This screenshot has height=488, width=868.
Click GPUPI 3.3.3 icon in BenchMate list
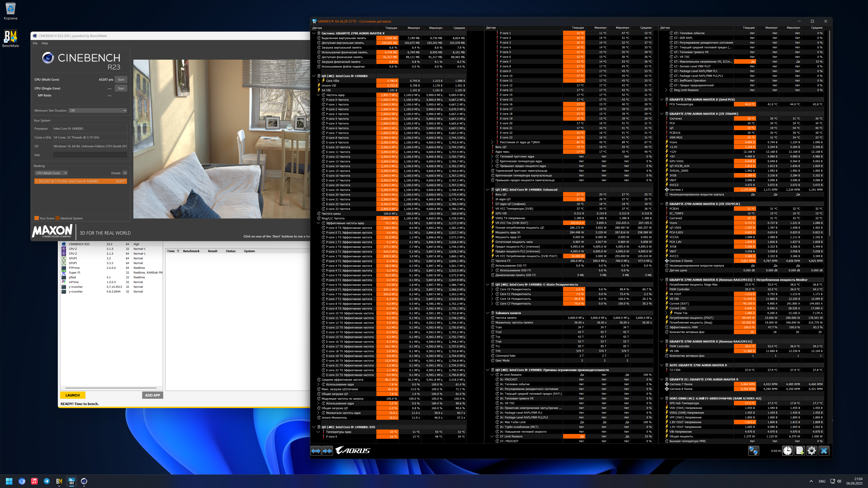click(x=64, y=263)
